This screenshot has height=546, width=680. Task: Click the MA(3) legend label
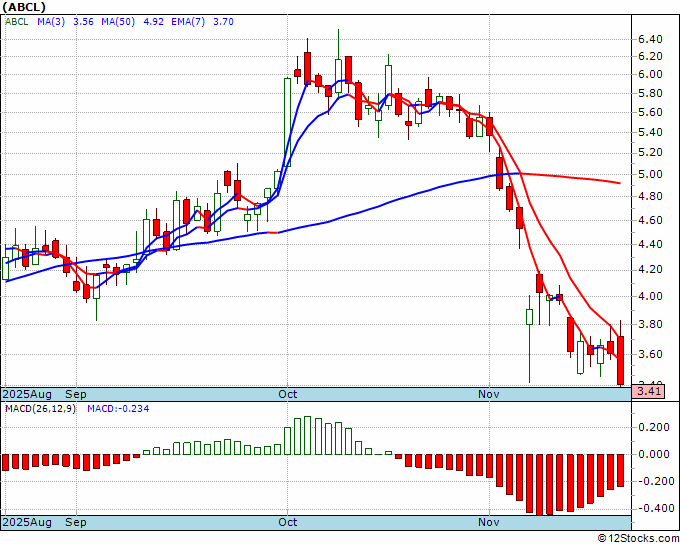pyautogui.click(x=51, y=22)
